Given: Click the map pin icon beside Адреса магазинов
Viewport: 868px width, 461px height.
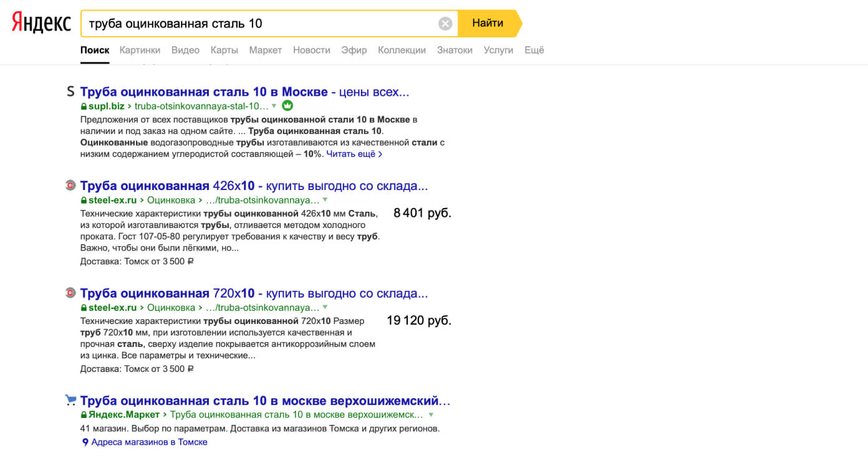Looking at the screenshot, I should pos(85,442).
